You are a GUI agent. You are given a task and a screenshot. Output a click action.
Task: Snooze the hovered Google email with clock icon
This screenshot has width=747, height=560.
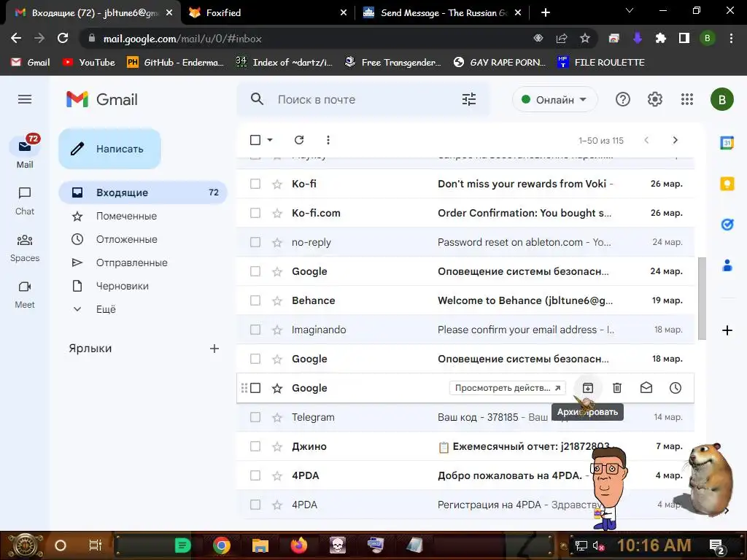675,388
